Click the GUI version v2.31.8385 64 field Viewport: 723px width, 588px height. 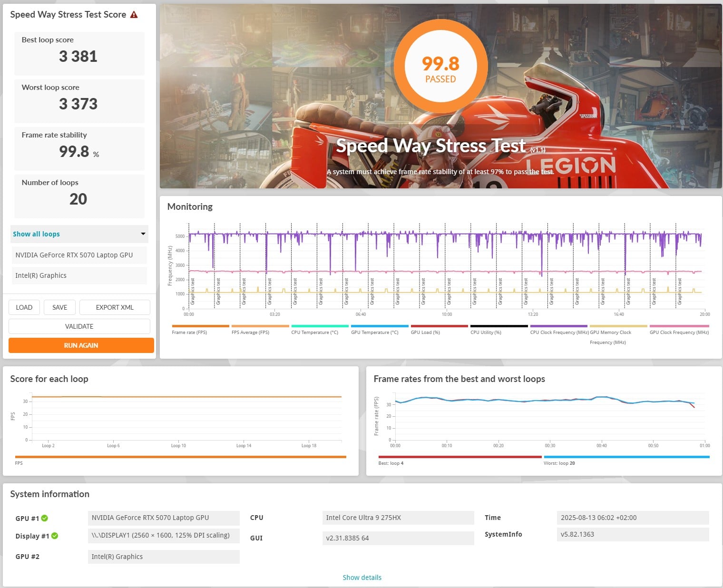pos(398,538)
